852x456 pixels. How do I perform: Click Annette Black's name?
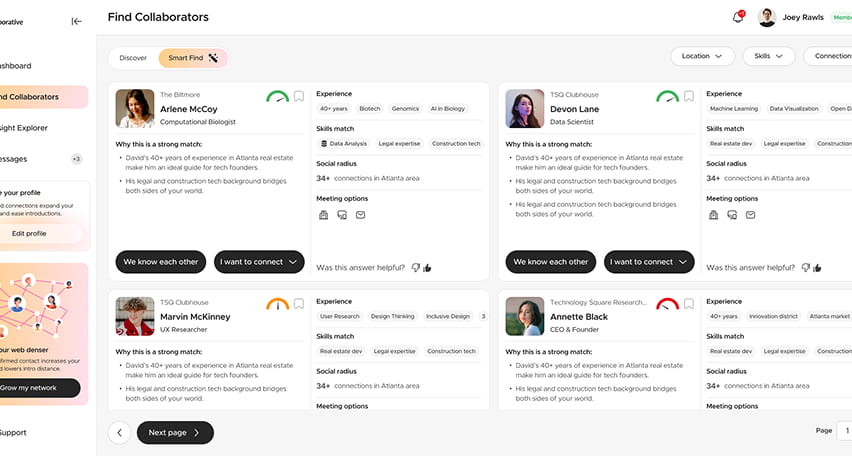point(579,317)
